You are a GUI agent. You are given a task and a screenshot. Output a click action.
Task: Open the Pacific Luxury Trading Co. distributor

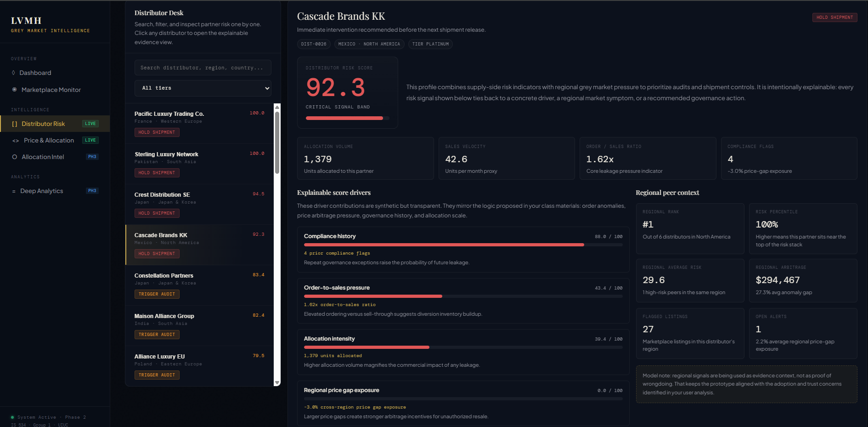[x=199, y=124]
